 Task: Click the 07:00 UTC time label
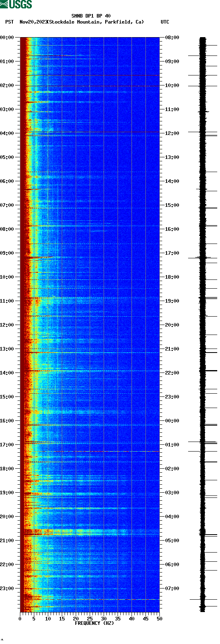pyautogui.click(x=172, y=589)
